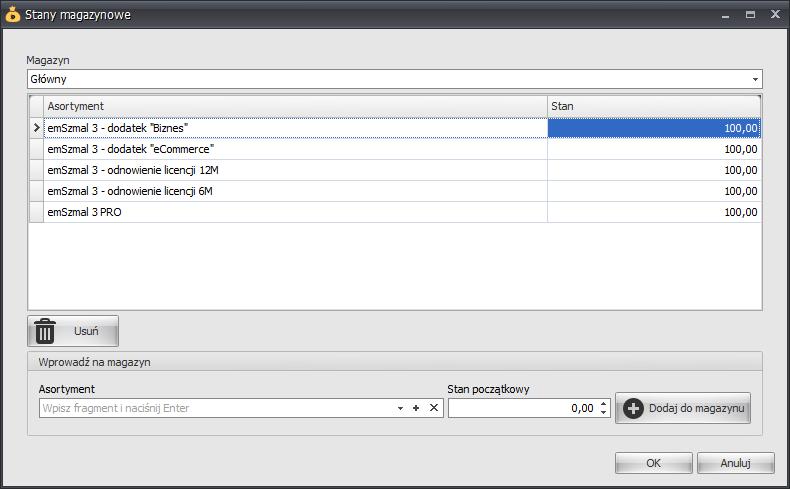Decrease Stan początkowy with the down arrow
Screen dimensions: 790x489
coord(604,412)
